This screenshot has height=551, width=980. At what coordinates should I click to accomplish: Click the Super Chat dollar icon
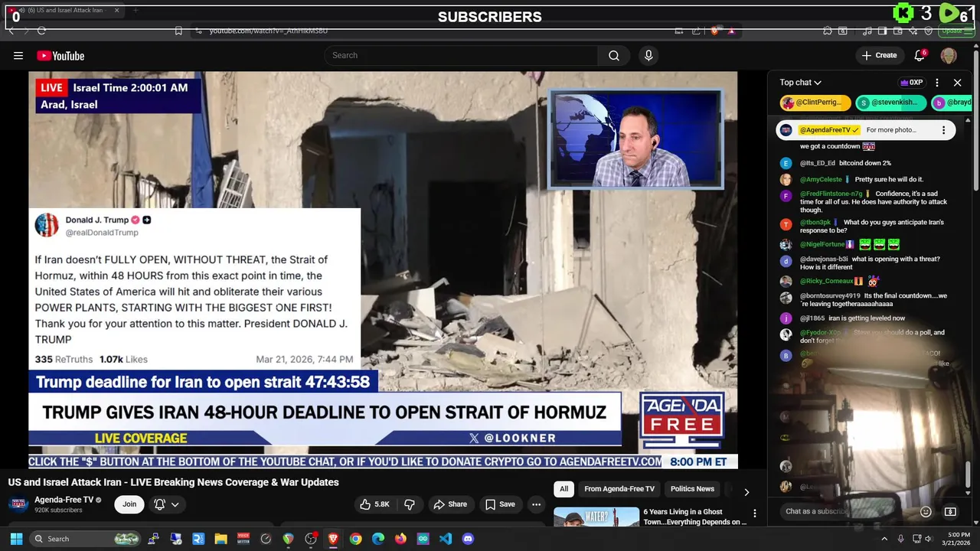tap(950, 511)
